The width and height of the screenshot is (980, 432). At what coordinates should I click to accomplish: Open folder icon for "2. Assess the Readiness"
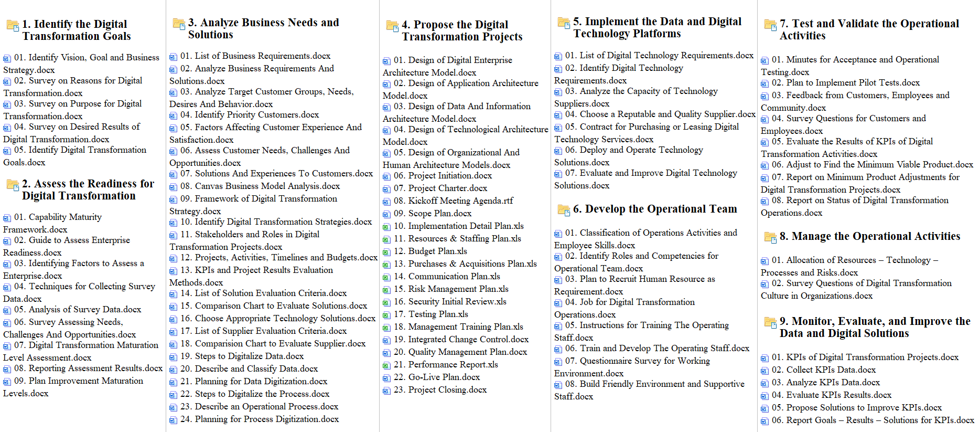click(13, 185)
